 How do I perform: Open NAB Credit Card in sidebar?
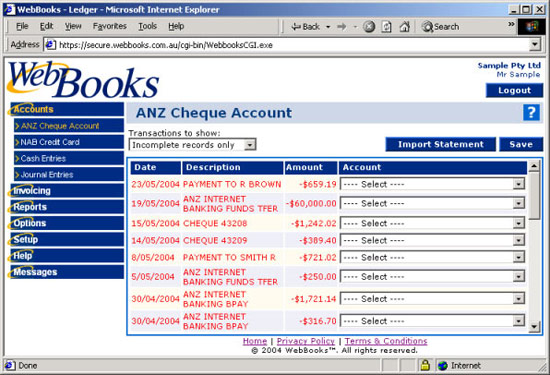coord(69,142)
